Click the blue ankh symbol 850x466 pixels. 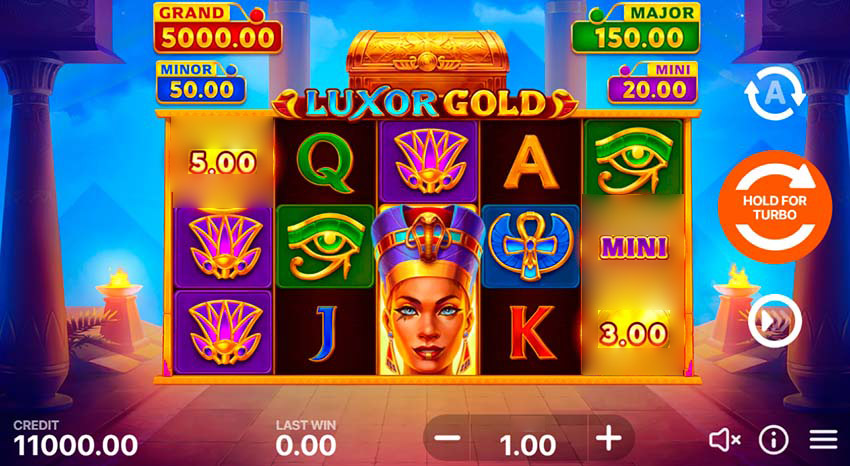pos(530,246)
